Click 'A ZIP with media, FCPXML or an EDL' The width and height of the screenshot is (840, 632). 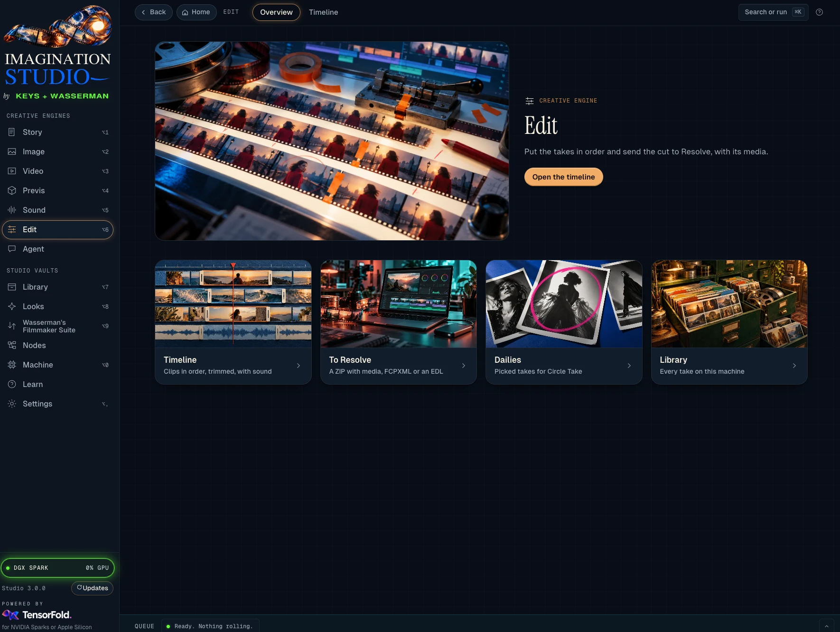pyautogui.click(x=386, y=371)
